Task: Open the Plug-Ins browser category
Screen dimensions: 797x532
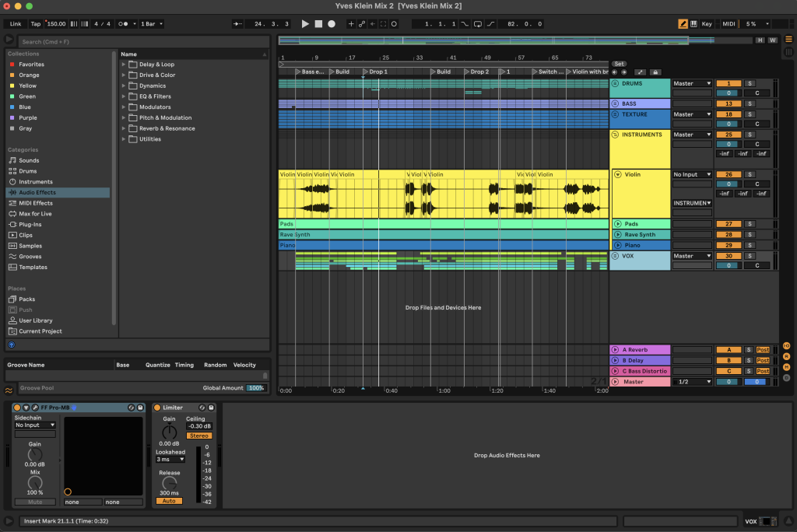Action: 30,224
